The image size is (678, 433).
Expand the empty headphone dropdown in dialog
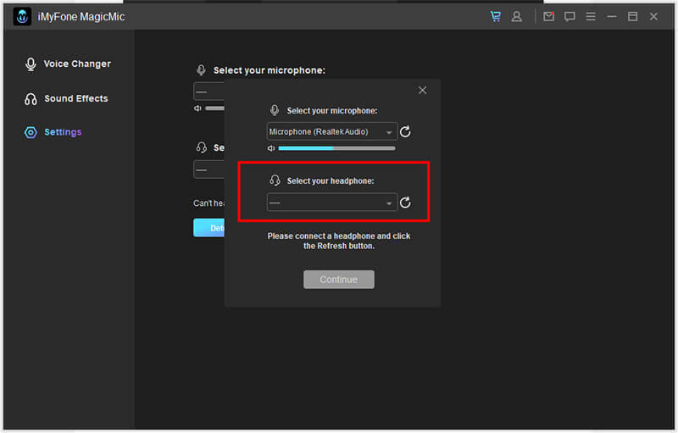click(x=332, y=203)
